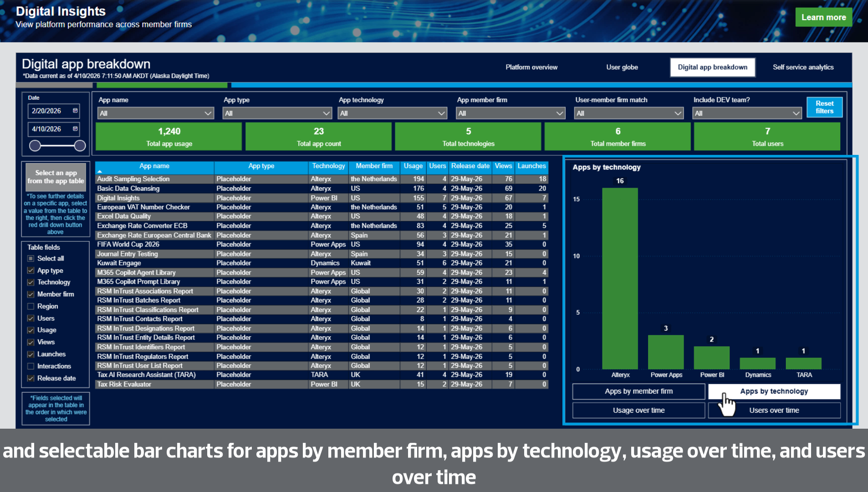Check the Select all checkbox
The height and width of the screenshot is (492, 868).
(x=31, y=258)
